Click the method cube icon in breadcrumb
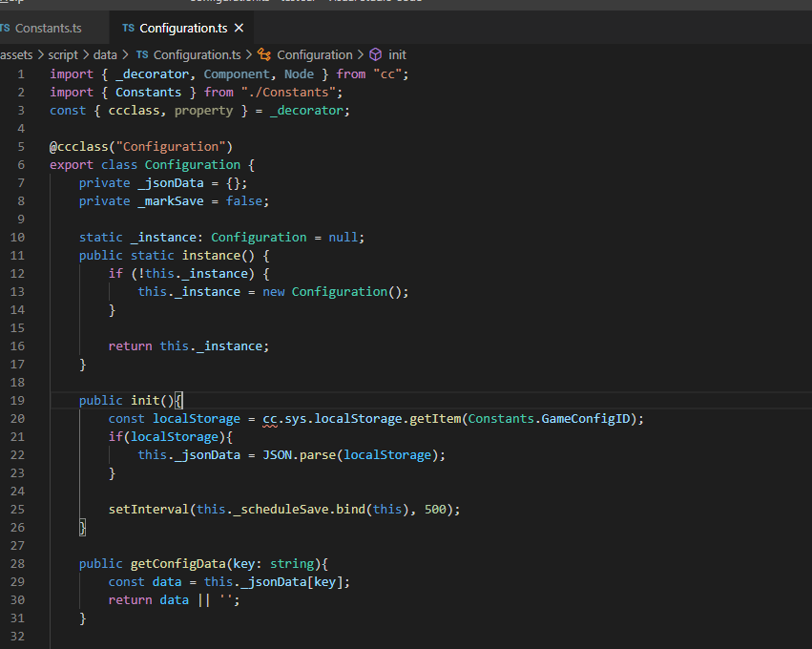The image size is (812, 649). (375, 55)
